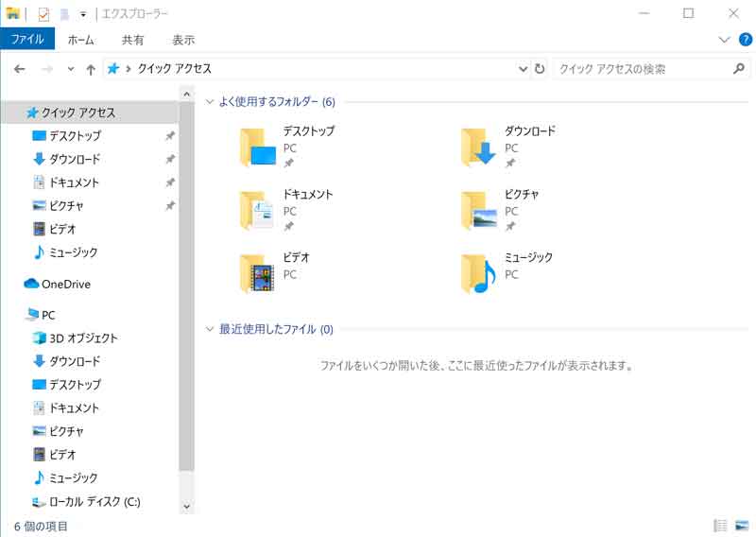Screen dimensions: 756x537
Task: Click the properties icon in title bar
Action: [43, 13]
